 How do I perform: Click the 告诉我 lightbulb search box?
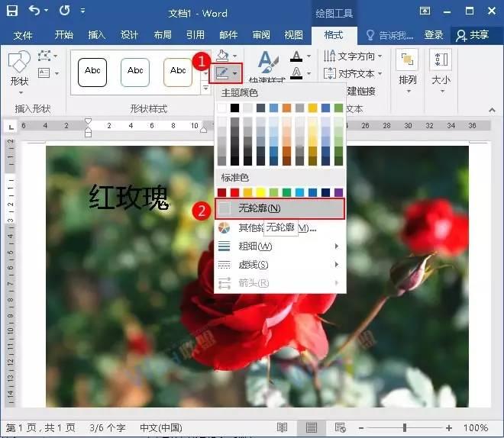[389, 34]
